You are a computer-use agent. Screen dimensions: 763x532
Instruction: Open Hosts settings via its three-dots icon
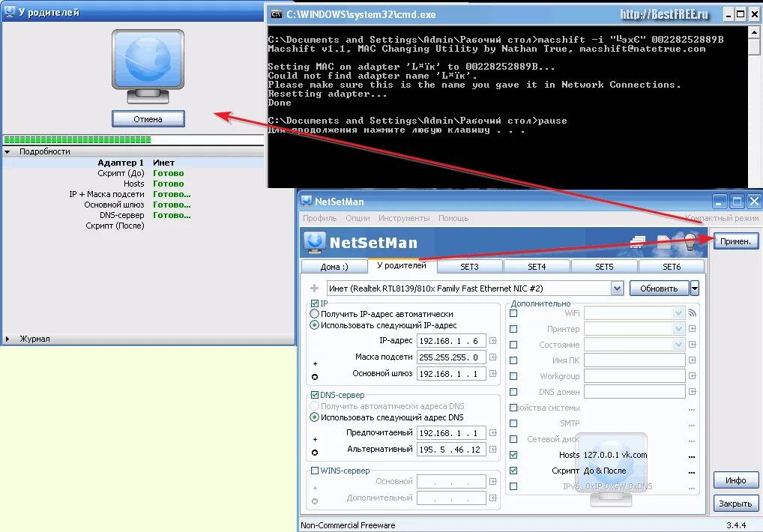point(692,456)
